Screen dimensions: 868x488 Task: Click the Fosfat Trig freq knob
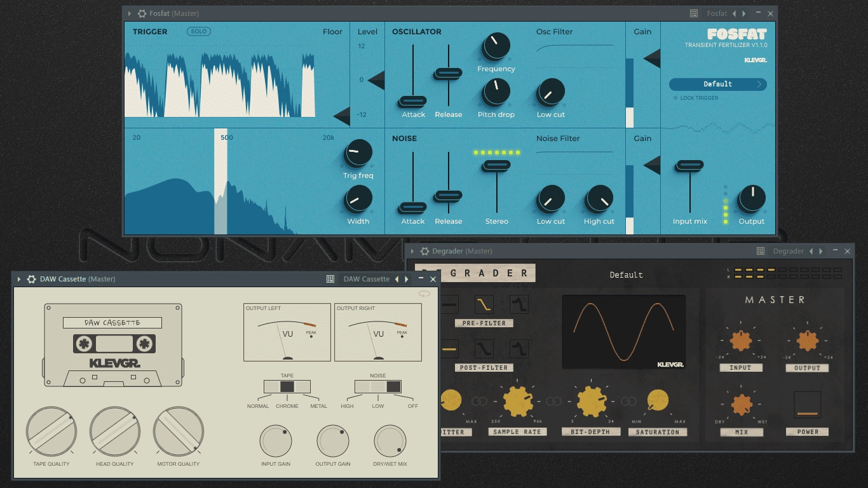click(358, 154)
